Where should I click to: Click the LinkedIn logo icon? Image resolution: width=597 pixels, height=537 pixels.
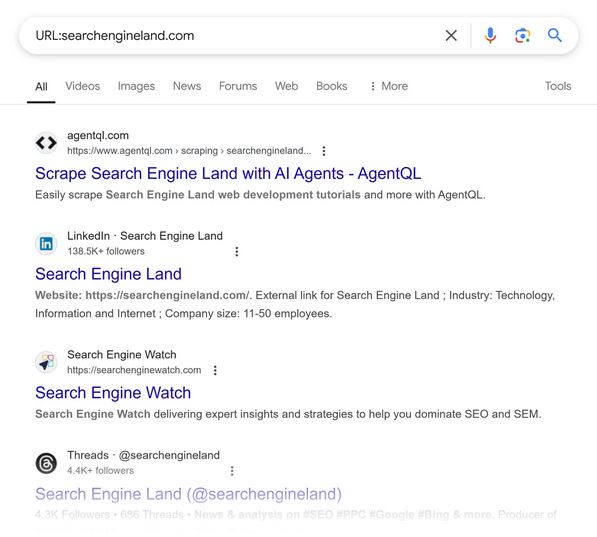[46, 243]
